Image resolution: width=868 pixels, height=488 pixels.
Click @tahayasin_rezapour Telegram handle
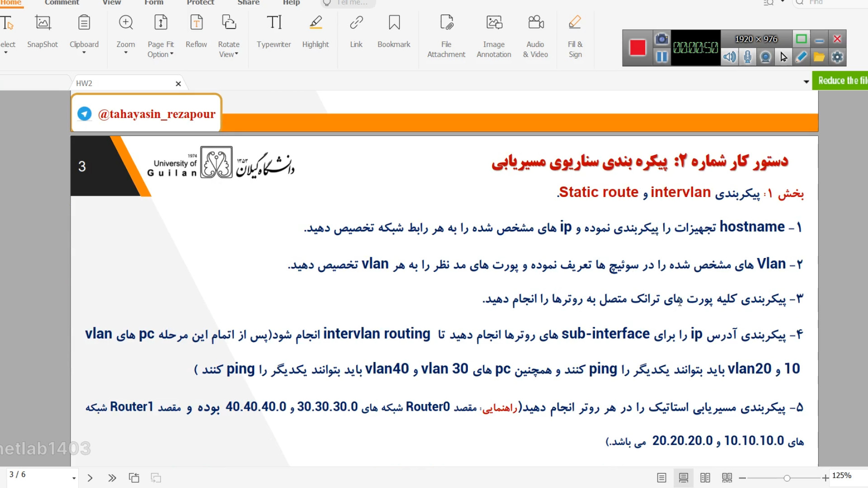point(156,114)
